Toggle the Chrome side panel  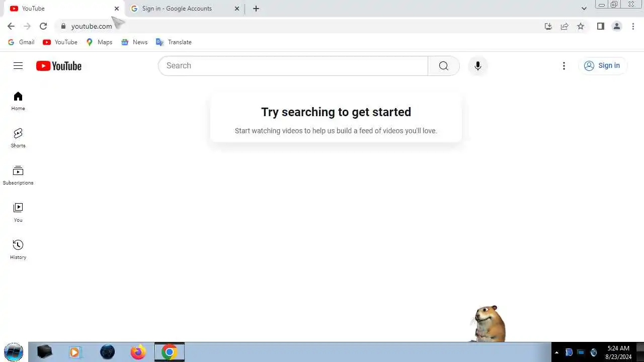click(x=600, y=26)
